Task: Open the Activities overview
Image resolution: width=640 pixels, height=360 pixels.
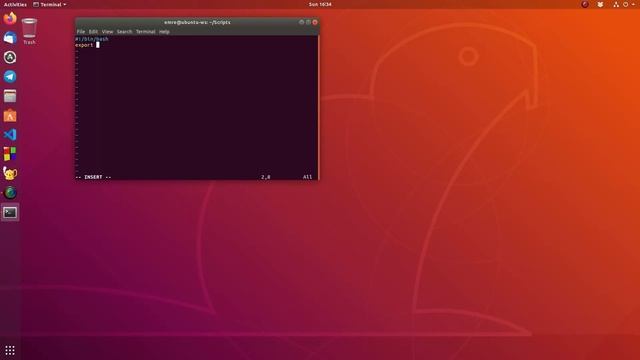Action: (x=15, y=4)
